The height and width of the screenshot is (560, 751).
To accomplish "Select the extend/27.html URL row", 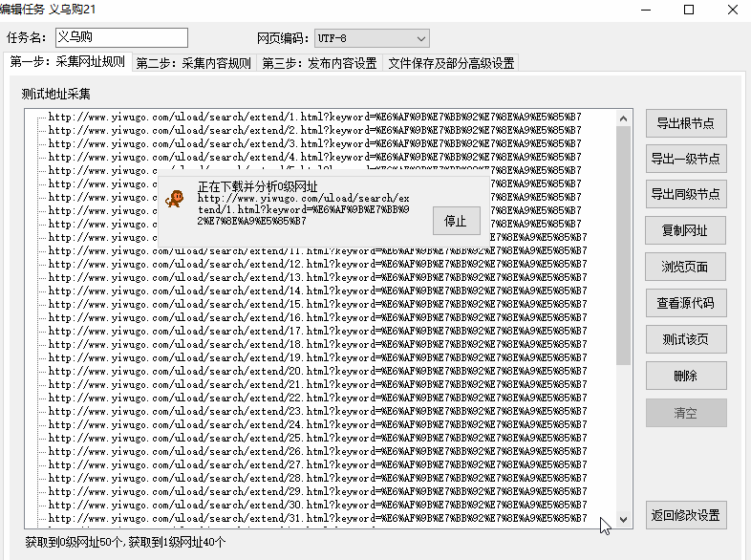I will (x=317, y=464).
